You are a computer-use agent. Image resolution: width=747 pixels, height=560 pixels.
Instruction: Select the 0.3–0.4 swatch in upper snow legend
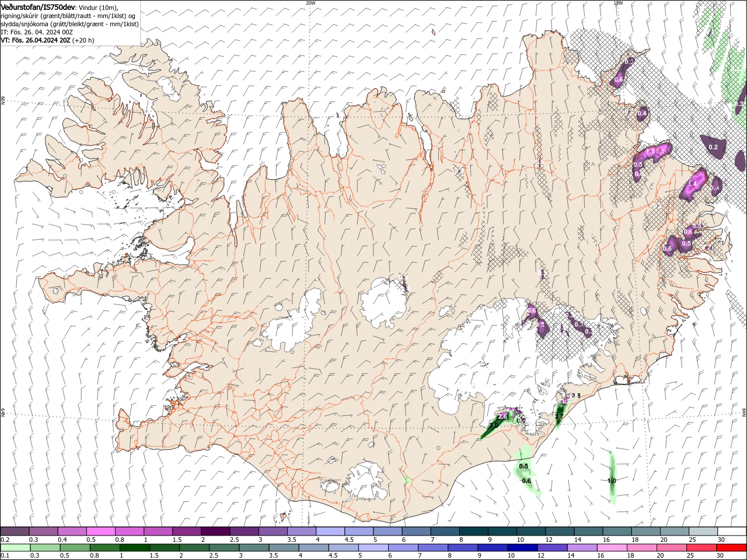click(x=43, y=531)
